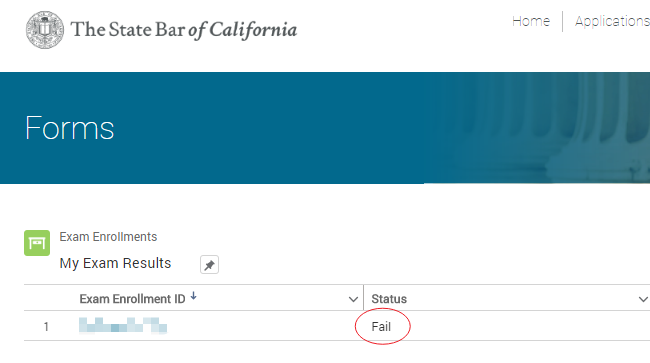This screenshot has width=650, height=363.
Task: Open the Home navigation link
Action: click(x=531, y=21)
